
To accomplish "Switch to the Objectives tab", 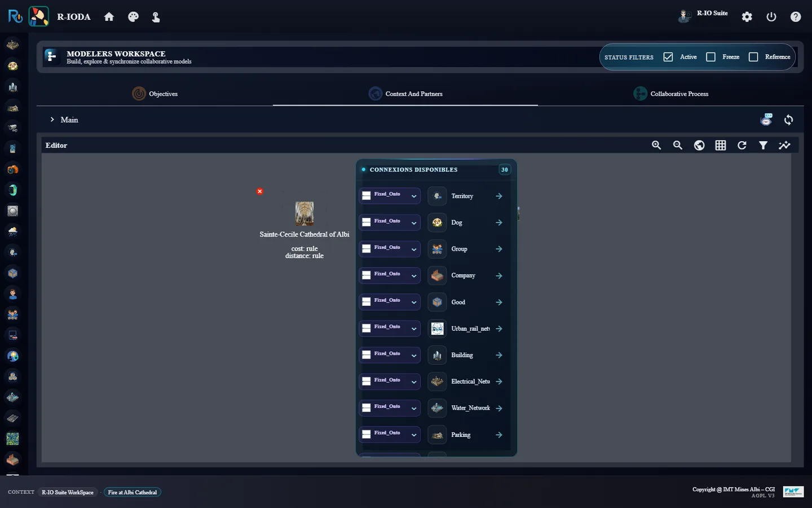I will [x=155, y=94].
